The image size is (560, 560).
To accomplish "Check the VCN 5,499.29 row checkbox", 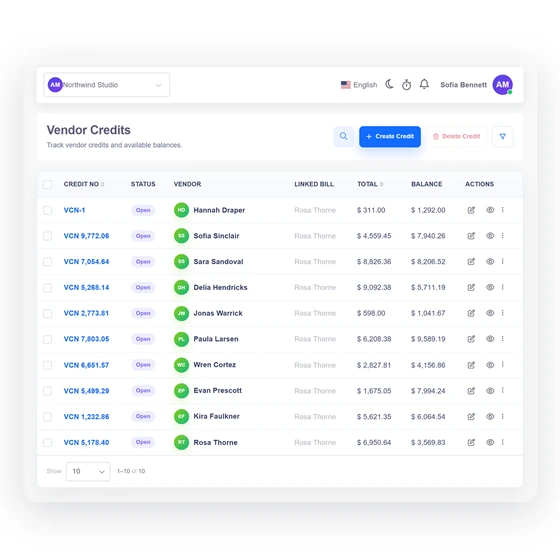I will pyautogui.click(x=48, y=391).
